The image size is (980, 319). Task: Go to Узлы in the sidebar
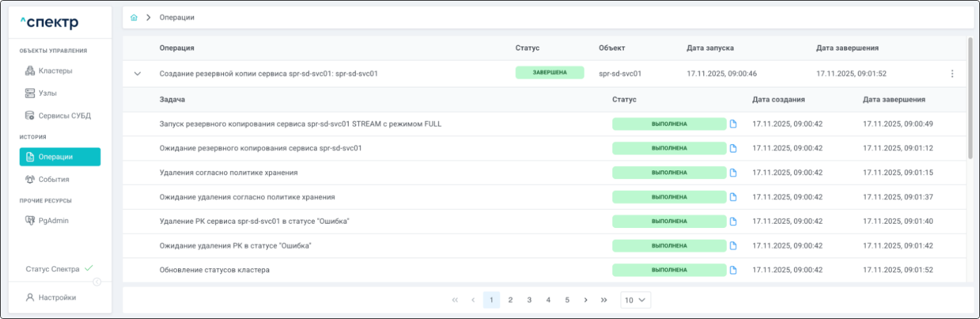47,94
